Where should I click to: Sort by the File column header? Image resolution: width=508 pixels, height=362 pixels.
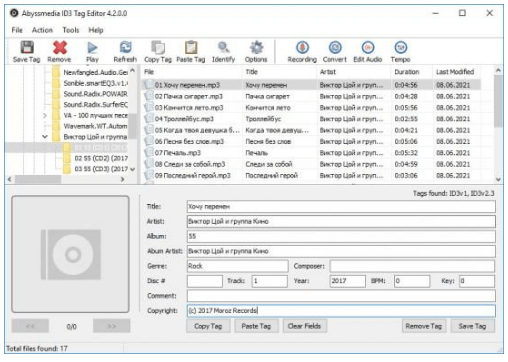pyautogui.click(x=192, y=72)
